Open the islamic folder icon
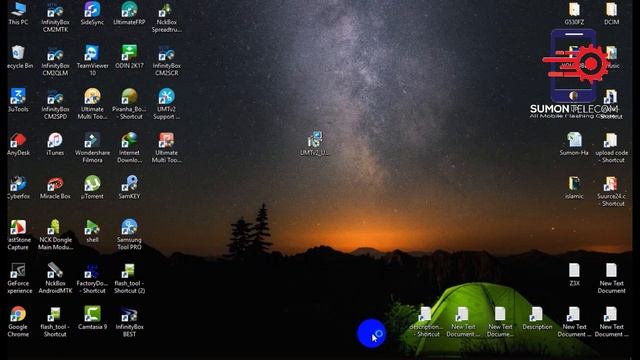This screenshot has width=640, height=360. (x=574, y=188)
